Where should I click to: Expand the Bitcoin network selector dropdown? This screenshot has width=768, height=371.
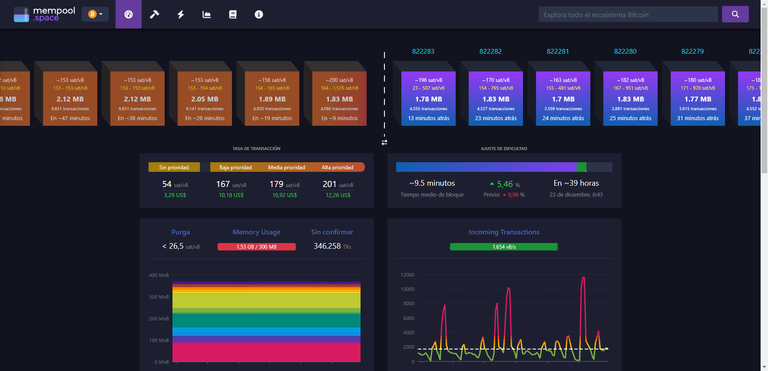(x=95, y=14)
